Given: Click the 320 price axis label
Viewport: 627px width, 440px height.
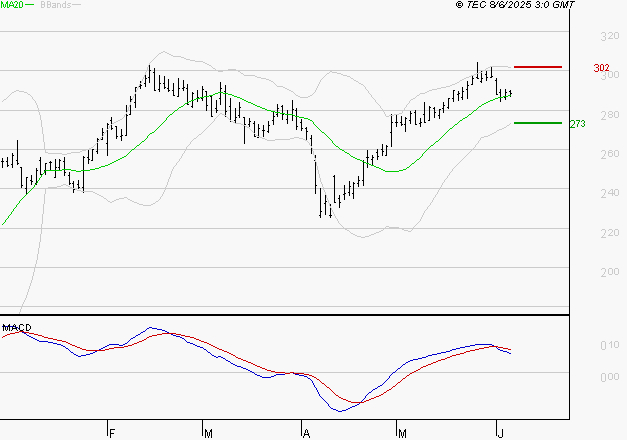Looking at the screenshot, I should pyautogui.click(x=610, y=36).
